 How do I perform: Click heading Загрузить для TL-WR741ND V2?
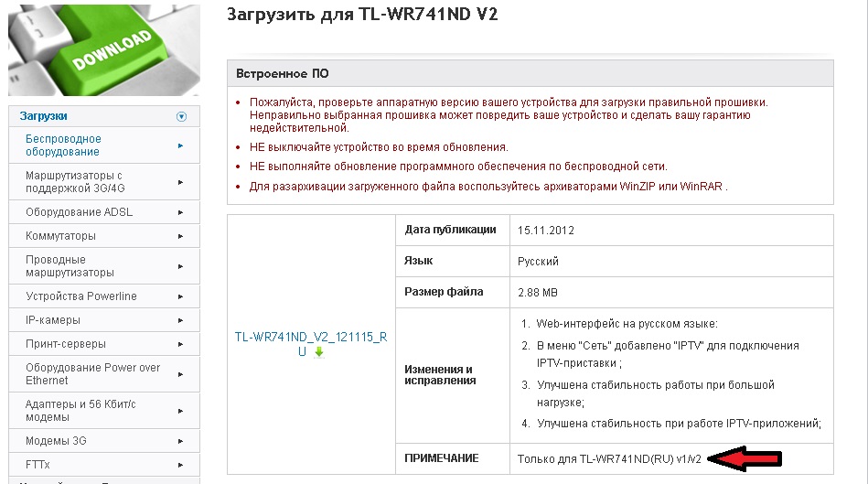pos(362,15)
